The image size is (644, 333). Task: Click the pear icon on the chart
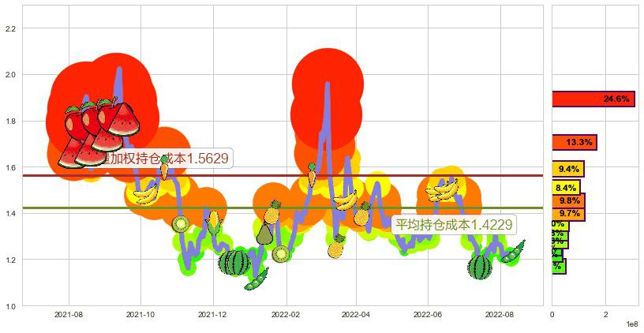264,233
